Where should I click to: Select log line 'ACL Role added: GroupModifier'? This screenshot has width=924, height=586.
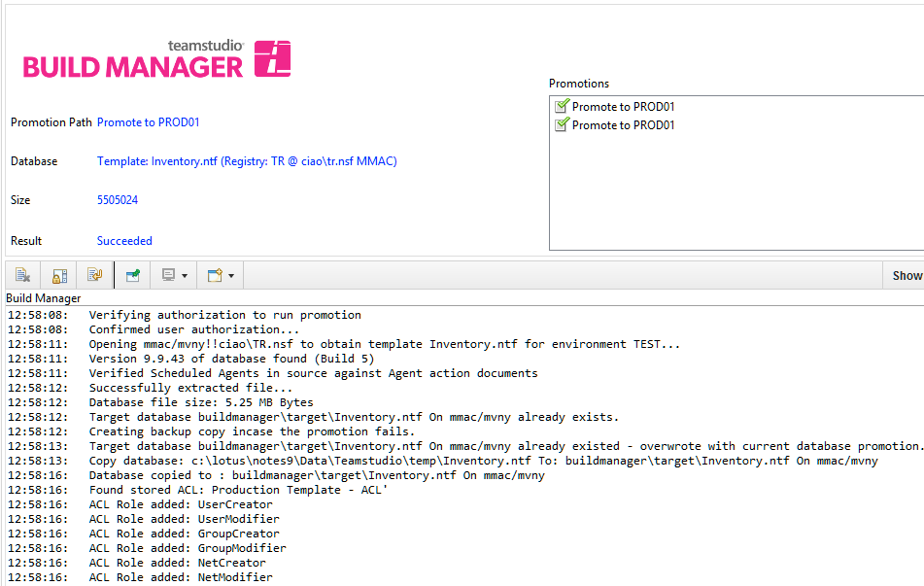tap(188, 548)
